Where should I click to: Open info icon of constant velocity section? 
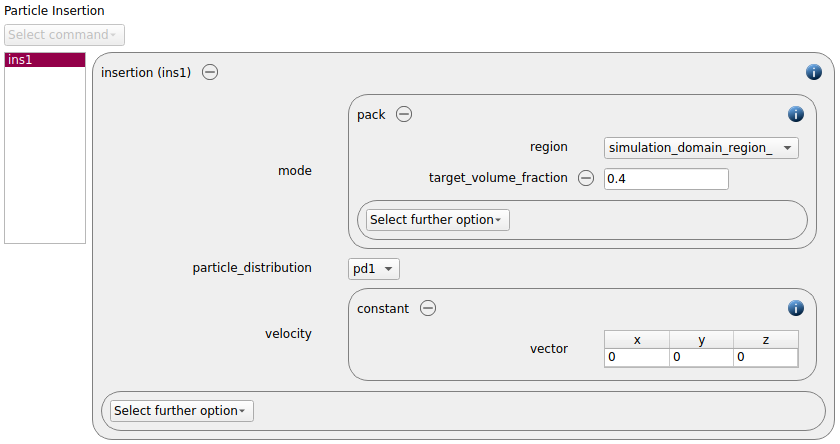click(x=796, y=308)
